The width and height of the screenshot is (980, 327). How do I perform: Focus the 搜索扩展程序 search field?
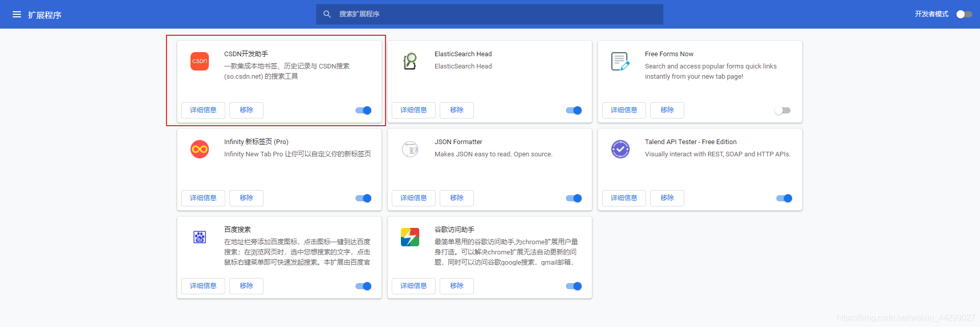489,14
